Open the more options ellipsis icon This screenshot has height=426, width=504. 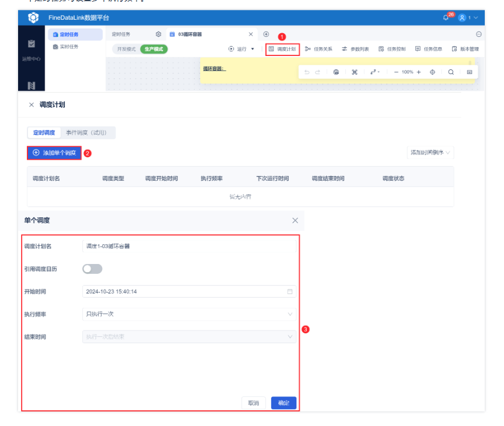pyautogui.click(x=478, y=34)
